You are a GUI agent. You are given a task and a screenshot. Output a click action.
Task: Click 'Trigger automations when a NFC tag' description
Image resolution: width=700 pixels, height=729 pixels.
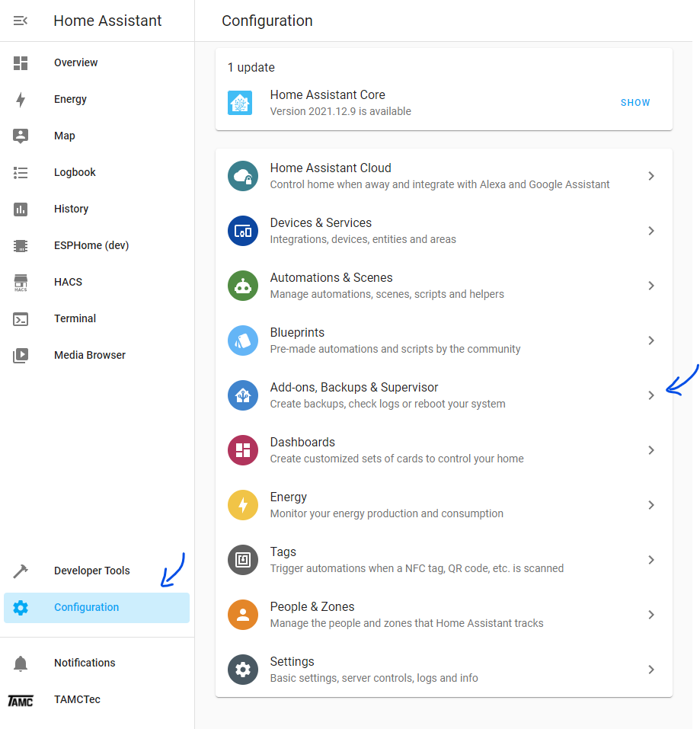(x=417, y=568)
